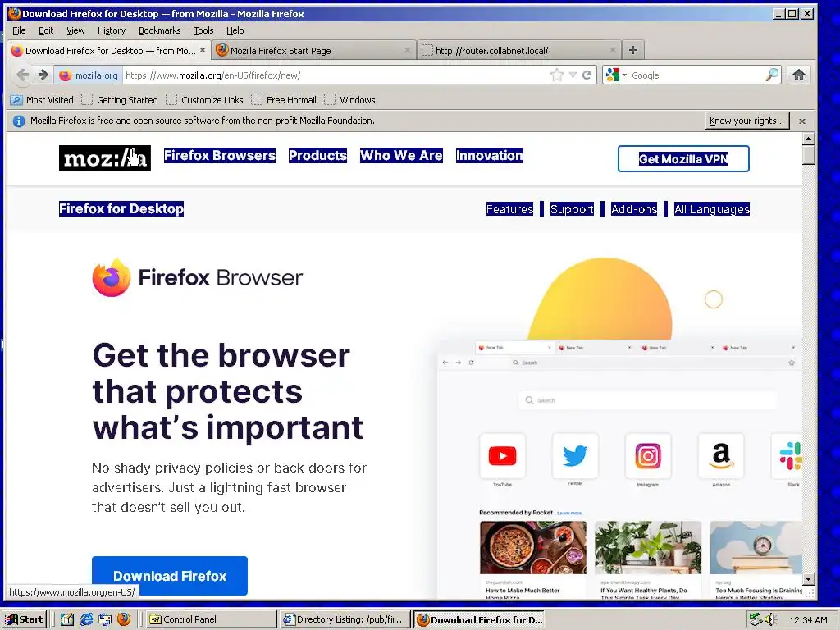Open the Customize Links bookmark
The image size is (840, 630).
[x=204, y=99]
